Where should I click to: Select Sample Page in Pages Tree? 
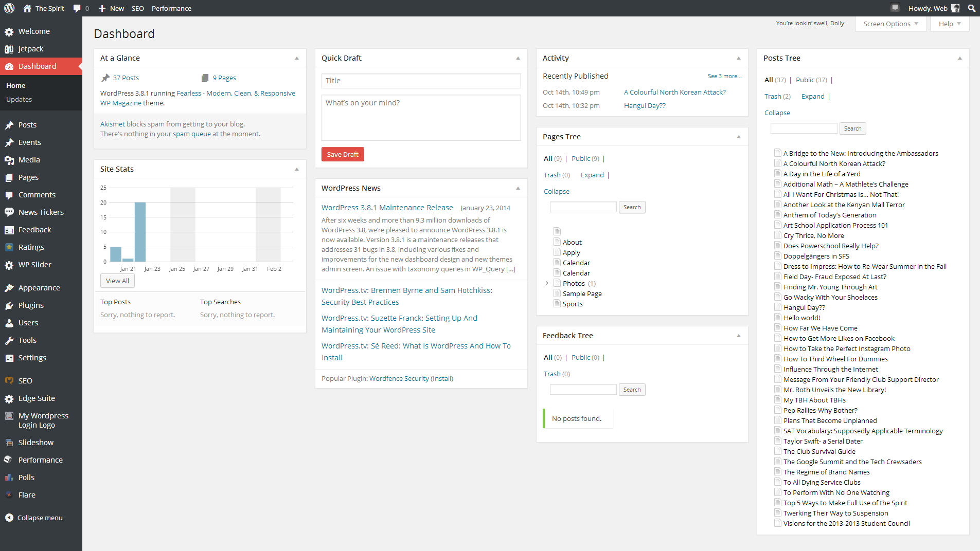click(x=582, y=293)
